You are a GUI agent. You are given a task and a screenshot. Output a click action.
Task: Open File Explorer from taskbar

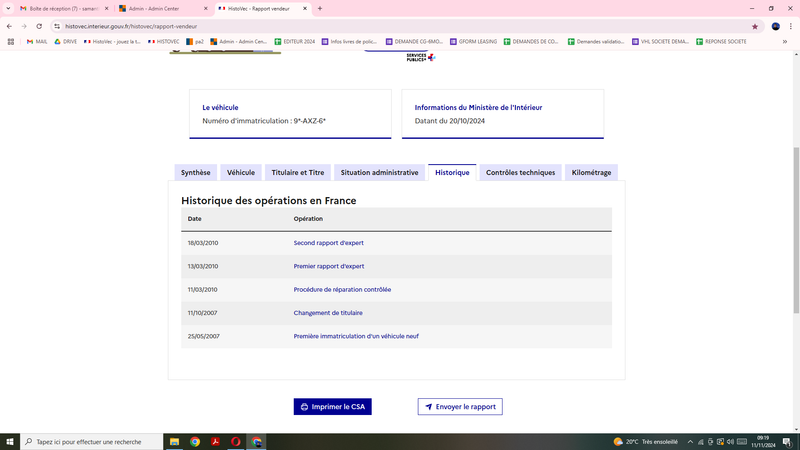pyautogui.click(x=174, y=442)
